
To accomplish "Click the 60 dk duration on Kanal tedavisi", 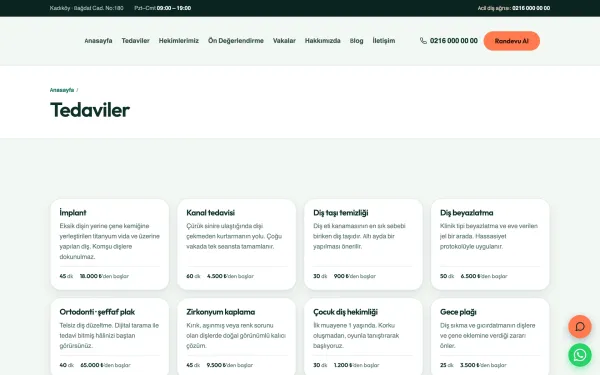I will click(x=193, y=276).
